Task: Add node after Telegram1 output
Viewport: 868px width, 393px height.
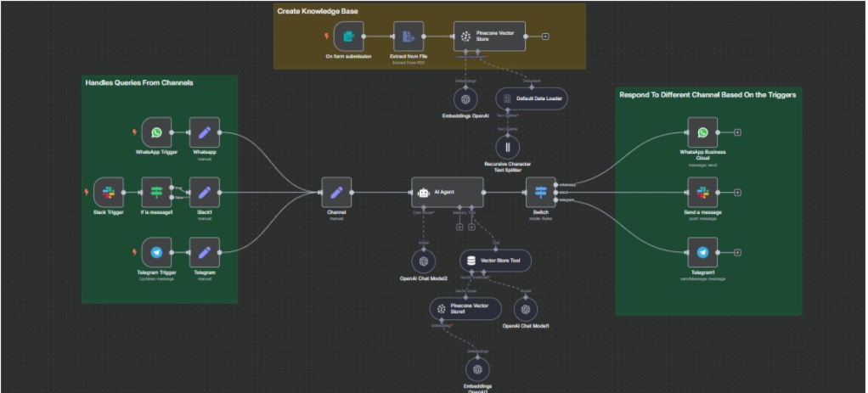Action: [738, 252]
